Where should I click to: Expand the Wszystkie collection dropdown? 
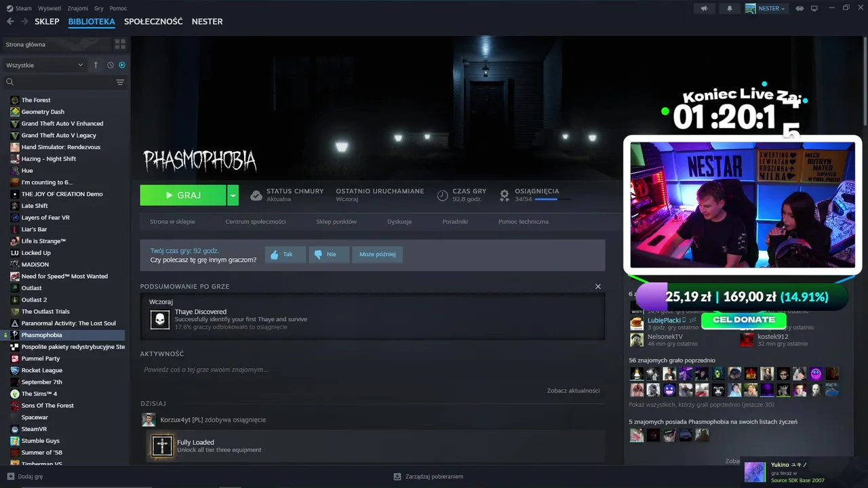point(45,65)
